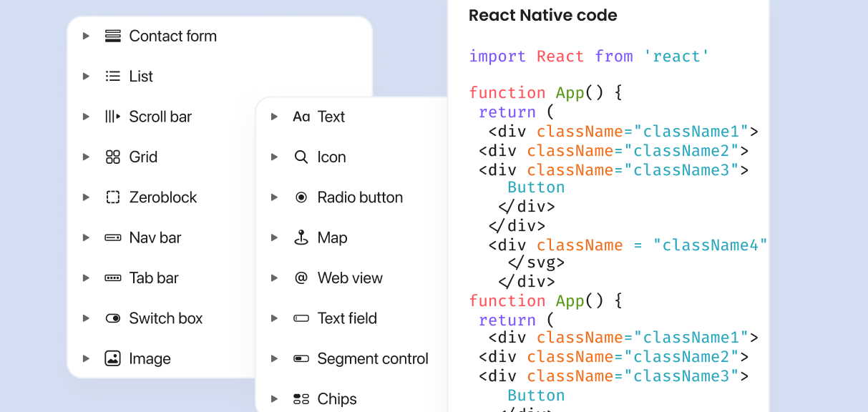Click the bulleted List icon
Viewport: 868px width, 412px height.
(112, 77)
